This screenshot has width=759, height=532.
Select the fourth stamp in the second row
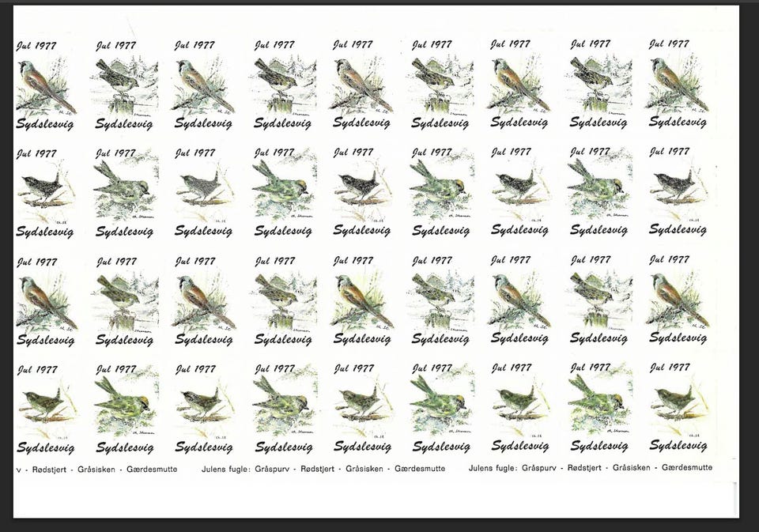284,192
